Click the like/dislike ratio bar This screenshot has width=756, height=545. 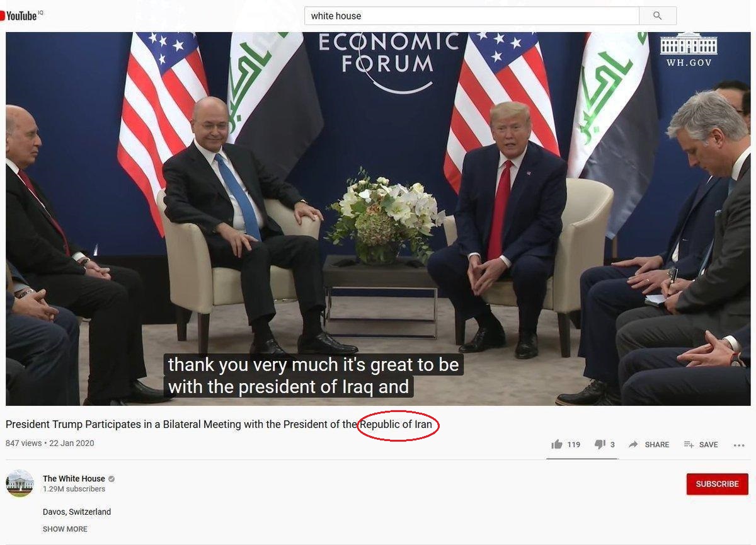582,459
